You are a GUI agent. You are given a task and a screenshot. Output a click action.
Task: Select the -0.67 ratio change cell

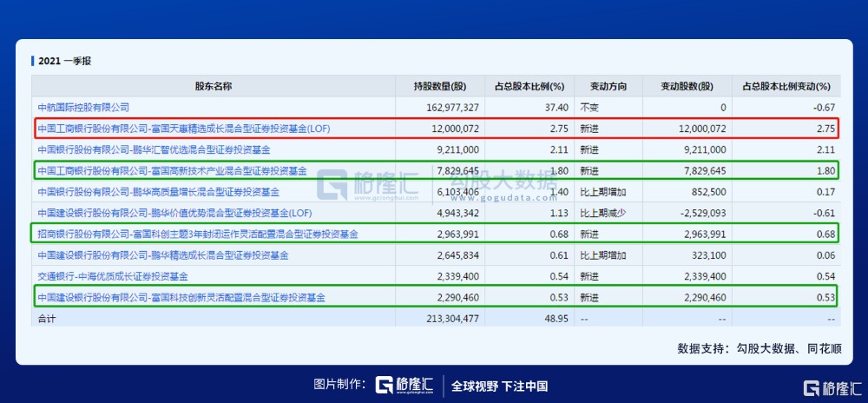point(824,108)
